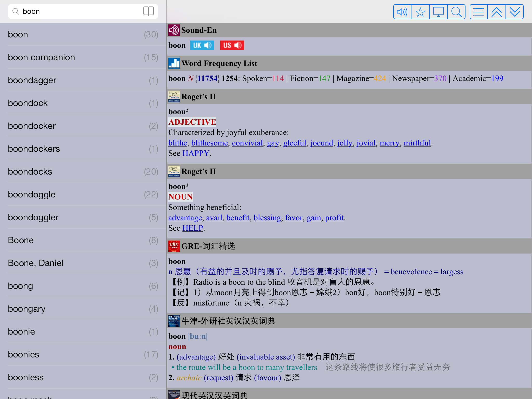Collapse the Word Frequency List header
The width and height of the screenshot is (532, 399).
(349, 63)
